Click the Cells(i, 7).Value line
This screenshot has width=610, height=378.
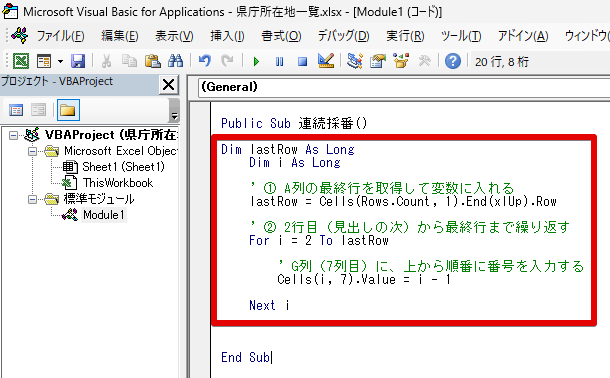[364, 279]
